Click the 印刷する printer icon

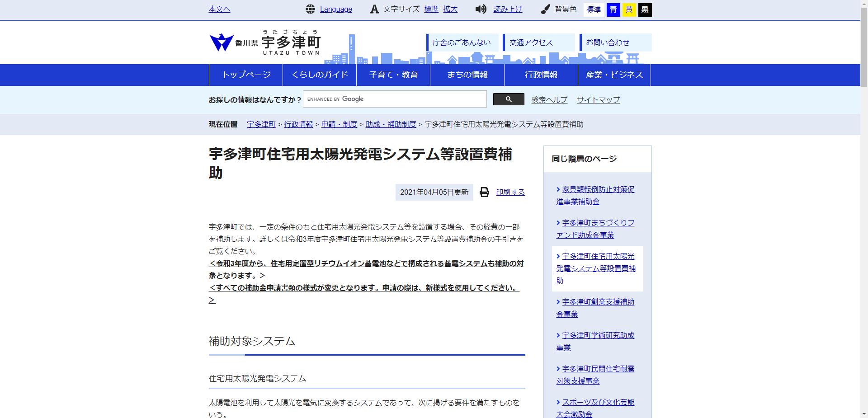pyautogui.click(x=483, y=192)
